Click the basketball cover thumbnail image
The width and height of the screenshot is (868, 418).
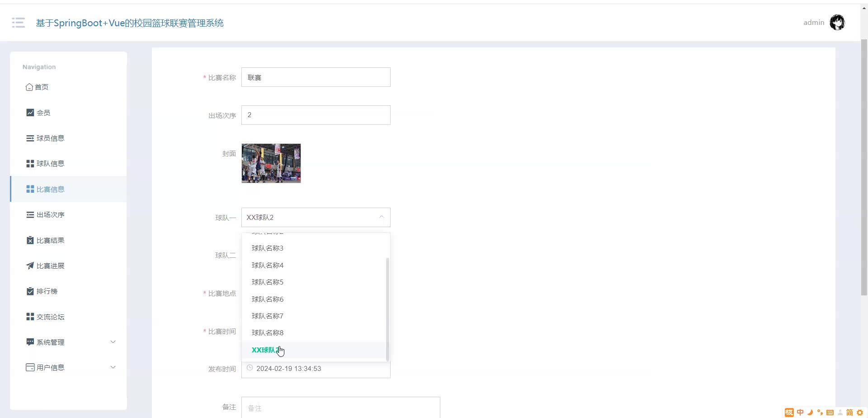271,163
